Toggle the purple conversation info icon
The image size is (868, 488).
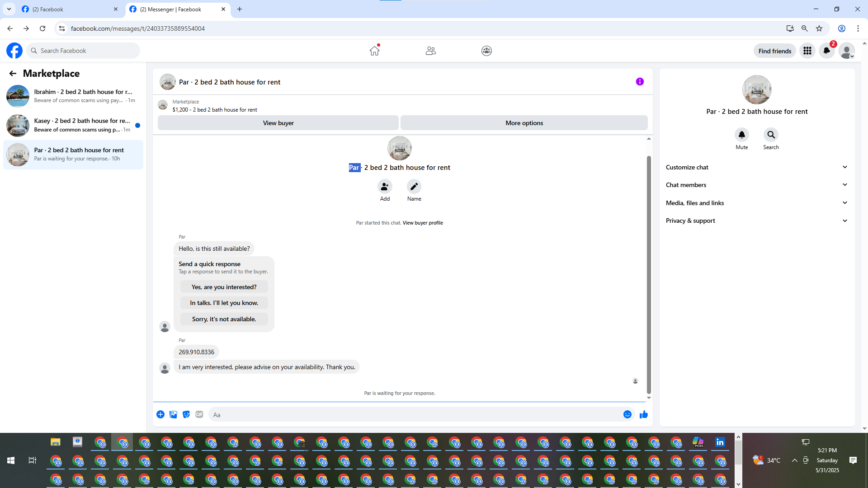pyautogui.click(x=640, y=82)
